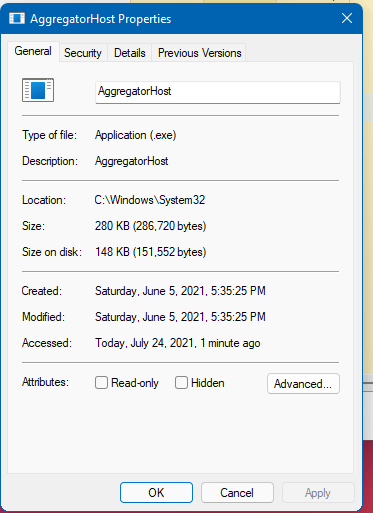Click the greyed Apply button
Viewport: 373px width, 513px height.
coord(318,492)
